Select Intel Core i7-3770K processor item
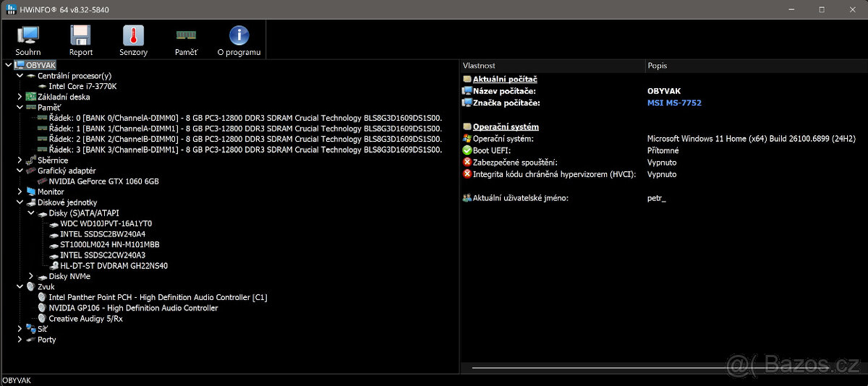The width and height of the screenshot is (868, 386). pyautogui.click(x=82, y=86)
